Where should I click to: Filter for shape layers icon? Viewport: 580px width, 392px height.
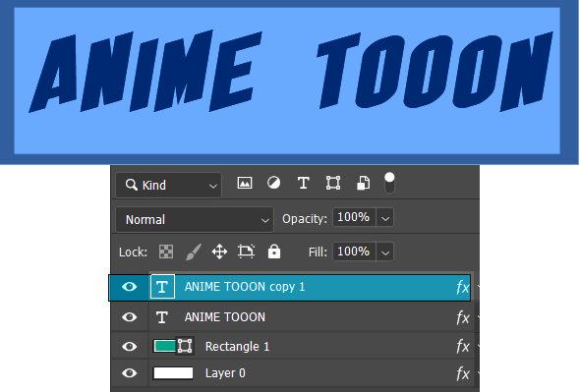(x=333, y=183)
